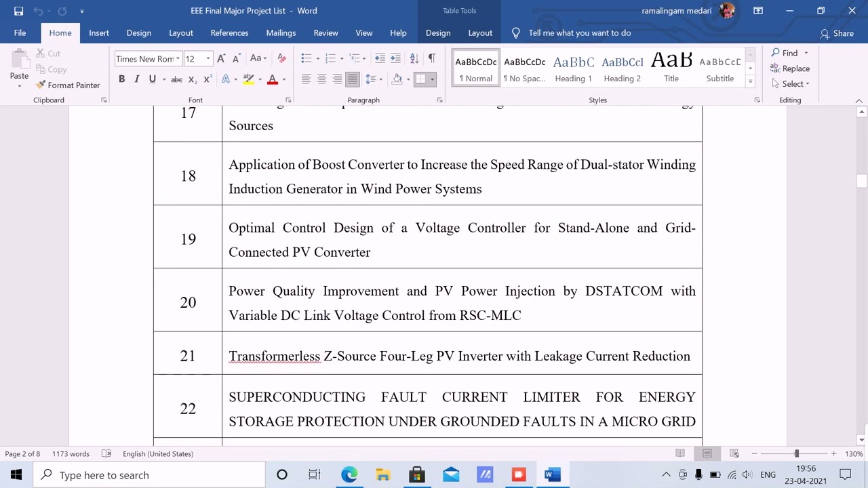This screenshot has height=488, width=868.
Task: Switch to the Insert tab
Action: [x=99, y=33]
